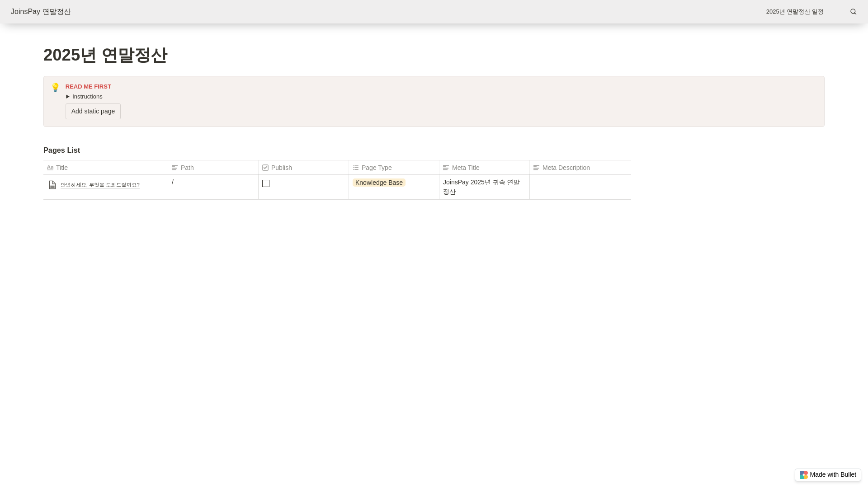Image resolution: width=868 pixels, height=488 pixels.
Task: Select the Knowledge Base tag
Action: pos(379,183)
